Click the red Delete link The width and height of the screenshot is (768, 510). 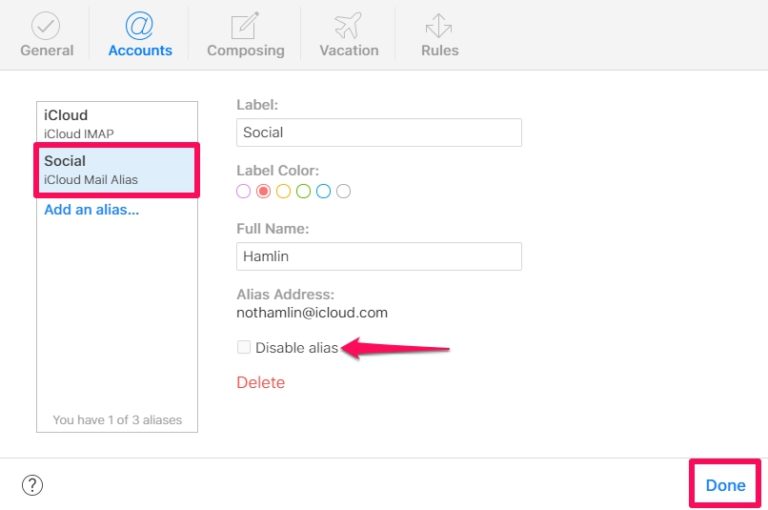tap(260, 382)
